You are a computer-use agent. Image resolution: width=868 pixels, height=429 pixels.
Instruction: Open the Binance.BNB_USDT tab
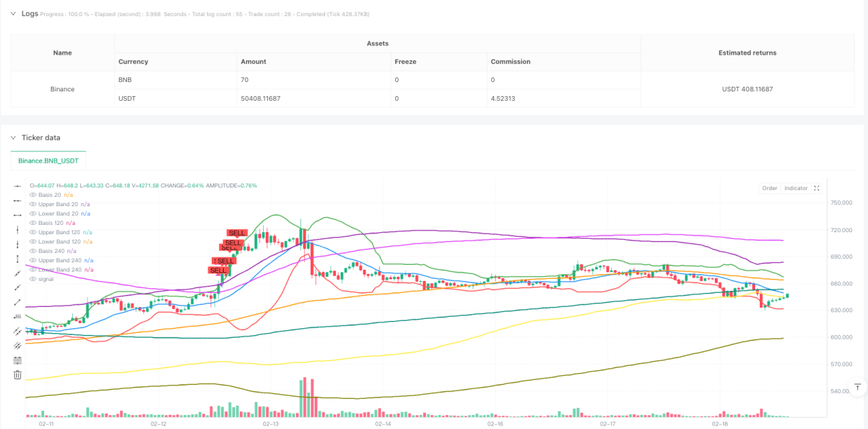(x=48, y=161)
